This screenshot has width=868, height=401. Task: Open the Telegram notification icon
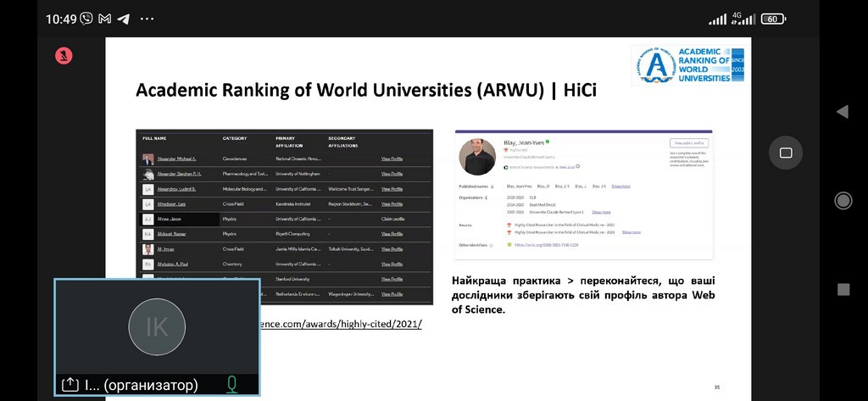click(x=124, y=19)
